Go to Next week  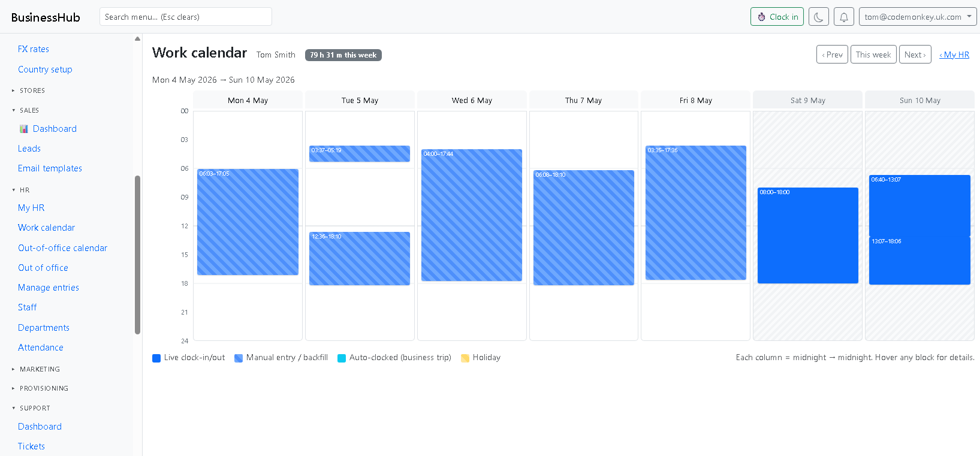click(915, 55)
